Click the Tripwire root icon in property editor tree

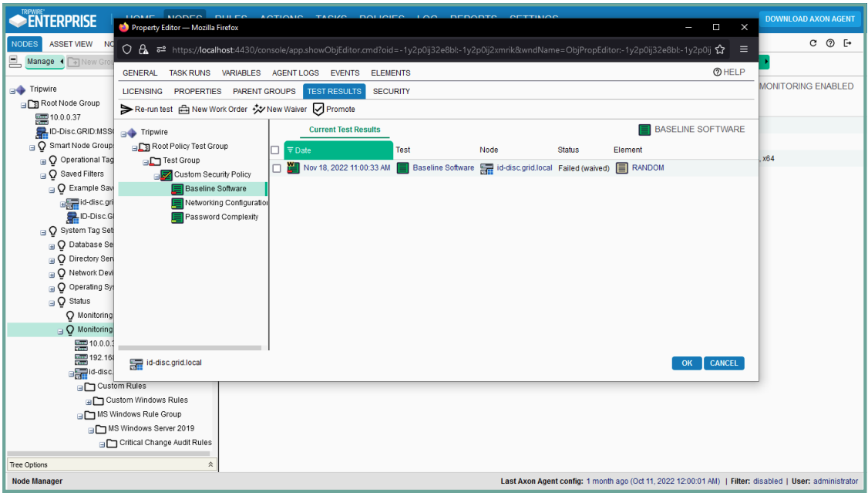[132, 133]
